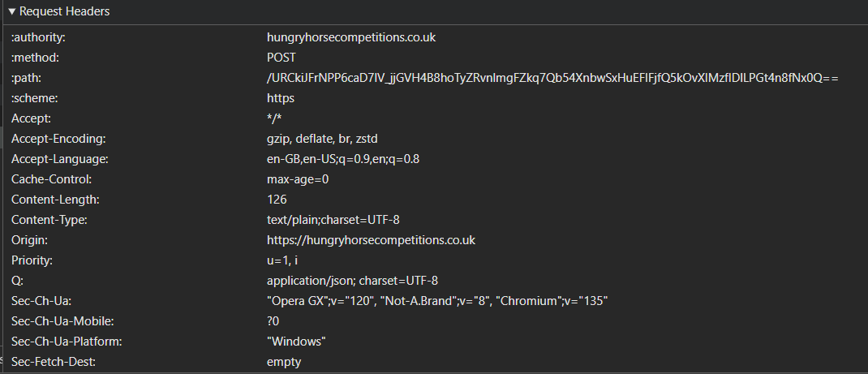Select the Content-Length value 126
Image resolution: width=868 pixels, height=374 pixels.
click(x=277, y=200)
